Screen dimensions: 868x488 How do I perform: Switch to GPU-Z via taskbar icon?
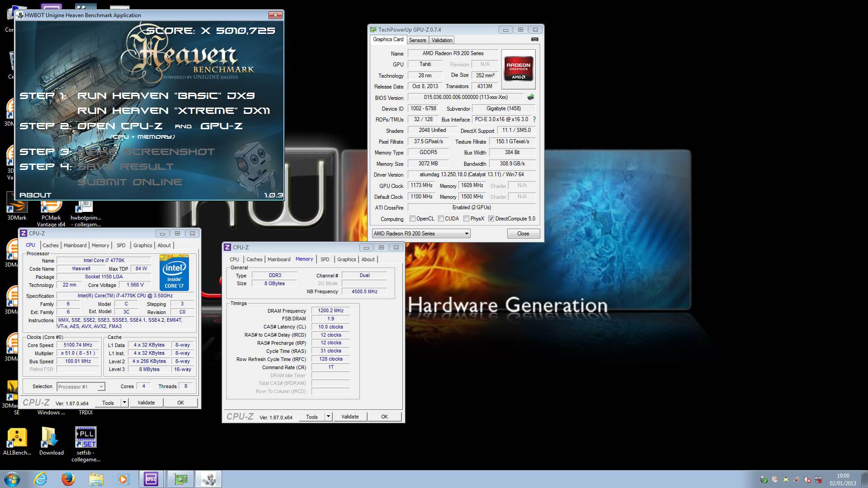coord(180,479)
